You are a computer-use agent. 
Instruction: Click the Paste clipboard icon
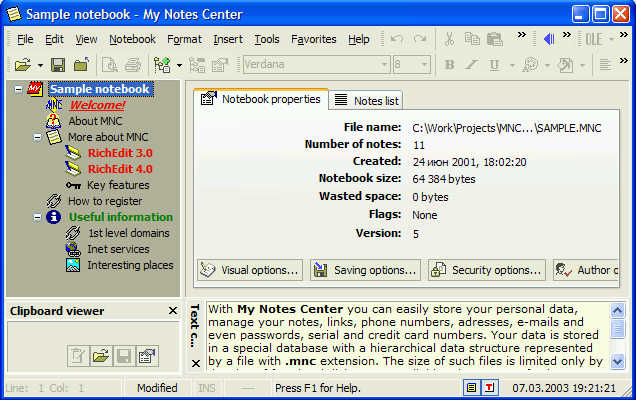pos(495,39)
